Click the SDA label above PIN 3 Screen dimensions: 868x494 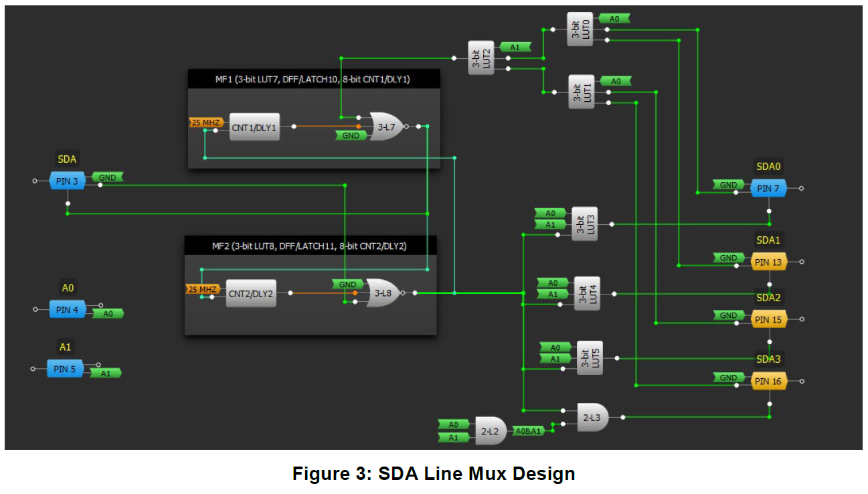(x=68, y=159)
